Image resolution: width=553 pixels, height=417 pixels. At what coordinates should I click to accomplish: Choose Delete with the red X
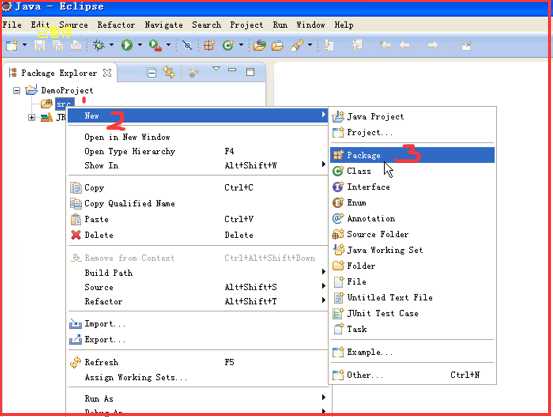(198, 235)
